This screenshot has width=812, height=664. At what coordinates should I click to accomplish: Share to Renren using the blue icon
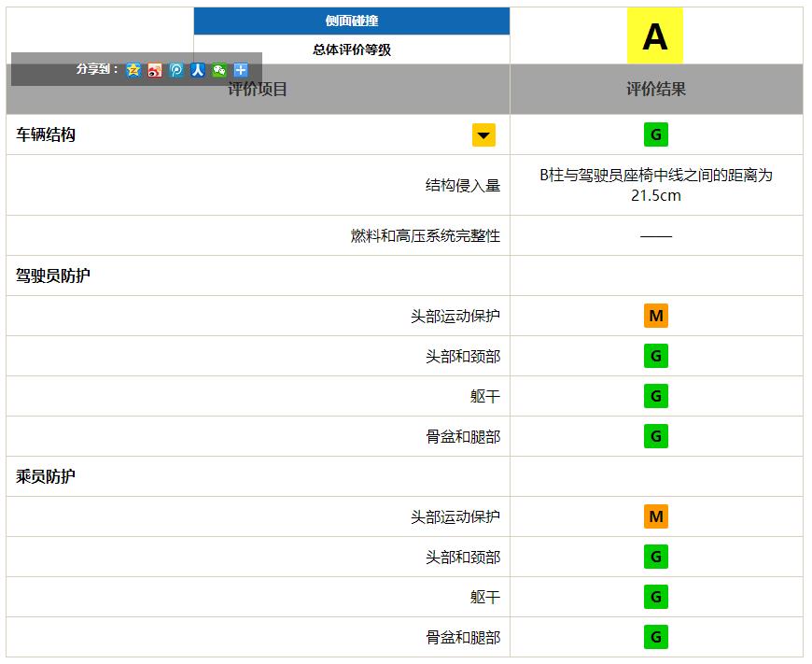(x=198, y=70)
